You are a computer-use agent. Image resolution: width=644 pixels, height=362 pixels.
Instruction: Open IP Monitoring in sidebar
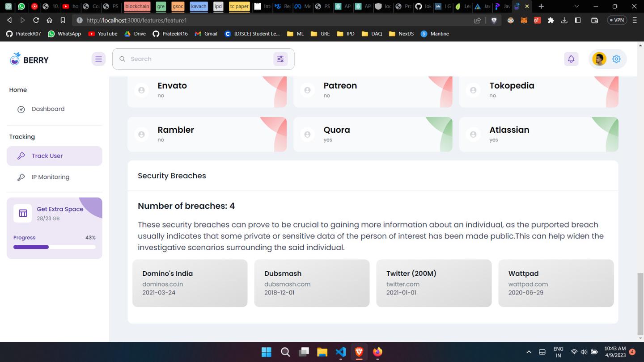coord(55,177)
